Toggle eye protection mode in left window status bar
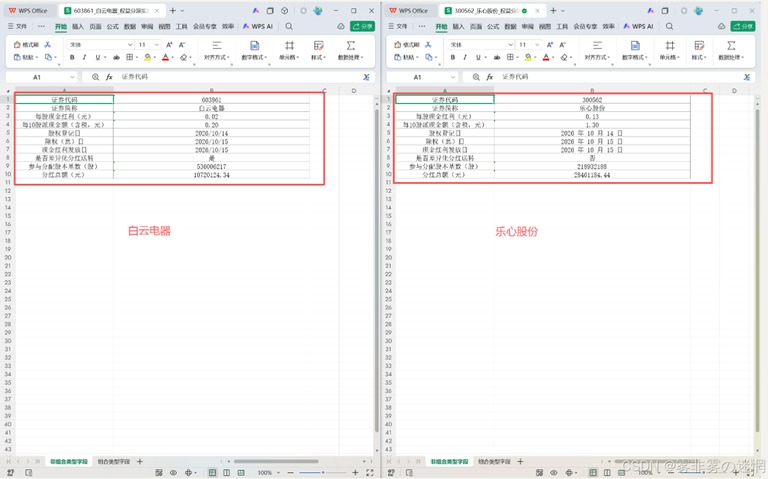Screen dimensions: 768x479 173,473
